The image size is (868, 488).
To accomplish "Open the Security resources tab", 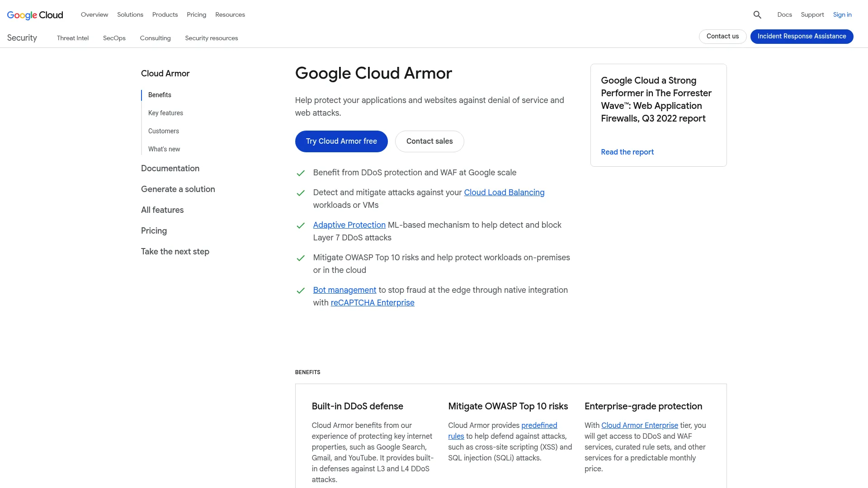I will point(212,38).
